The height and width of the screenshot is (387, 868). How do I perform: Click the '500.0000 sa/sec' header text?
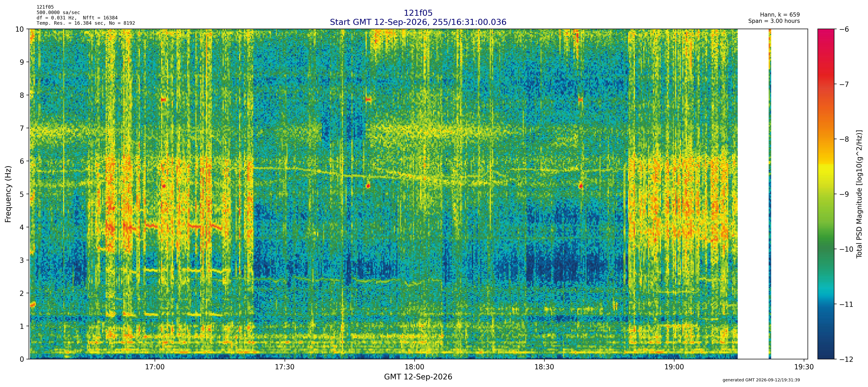pyautogui.click(x=58, y=12)
